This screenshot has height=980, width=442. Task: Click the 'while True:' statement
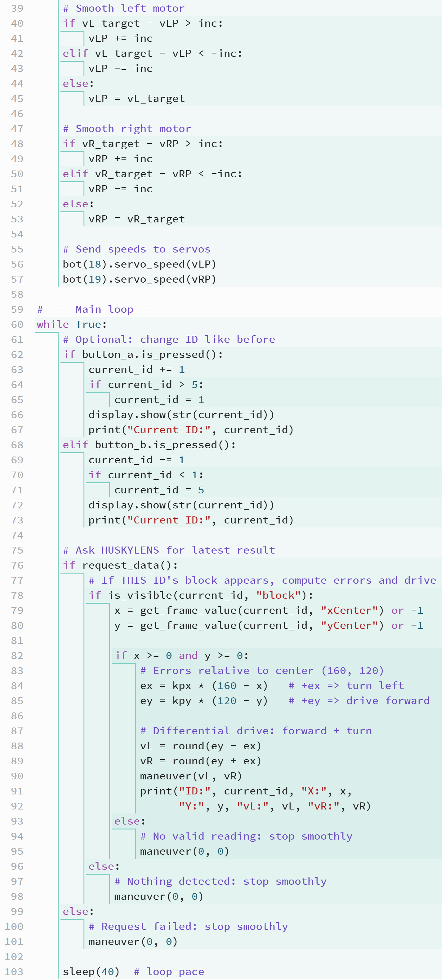[72, 324]
